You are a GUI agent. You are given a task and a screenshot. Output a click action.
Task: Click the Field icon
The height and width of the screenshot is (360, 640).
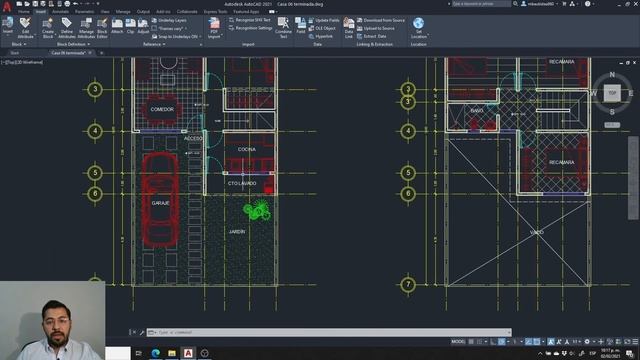tap(300, 22)
